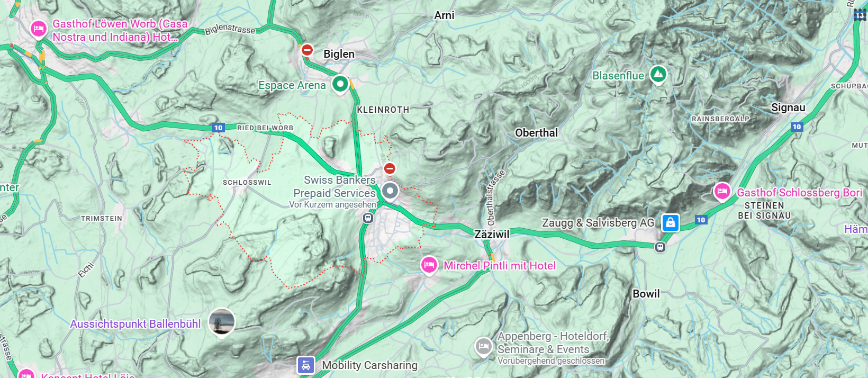Select the Zäziwil town label
Viewport: 868px width, 378px height.
click(x=492, y=234)
